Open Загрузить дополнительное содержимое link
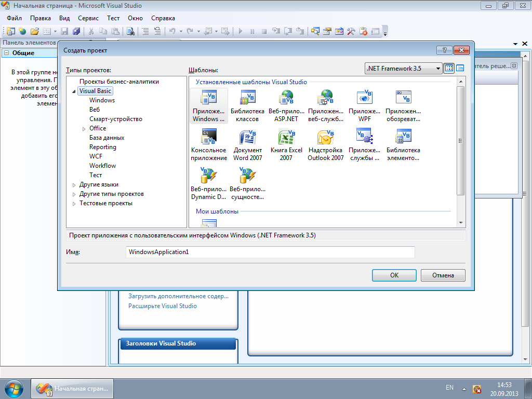Image resolution: width=532 pixels, height=399 pixels. (x=179, y=296)
